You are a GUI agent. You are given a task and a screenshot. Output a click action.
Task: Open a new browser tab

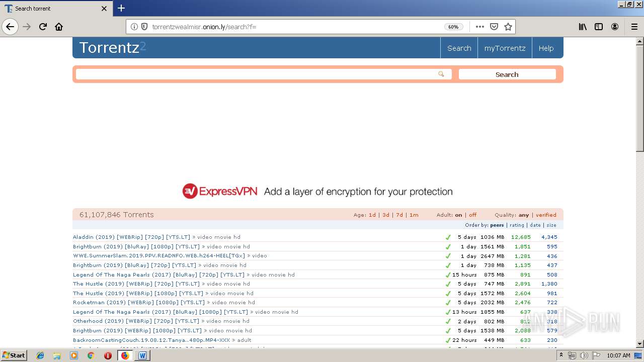pos(121,8)
